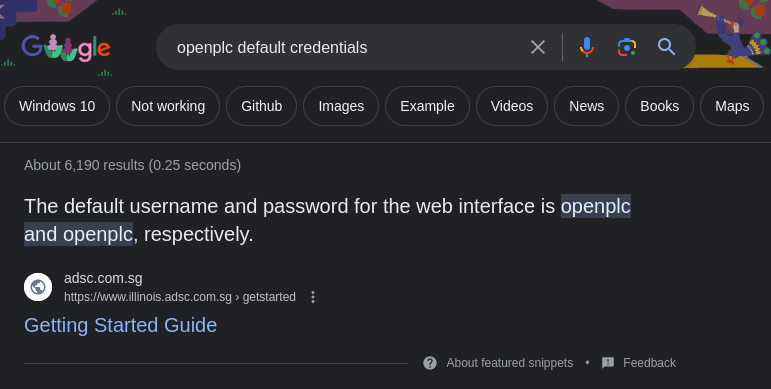Click the Feedback flag icon
The height and width of the screenshot is (389, 771).
click(x=608, y=363)
